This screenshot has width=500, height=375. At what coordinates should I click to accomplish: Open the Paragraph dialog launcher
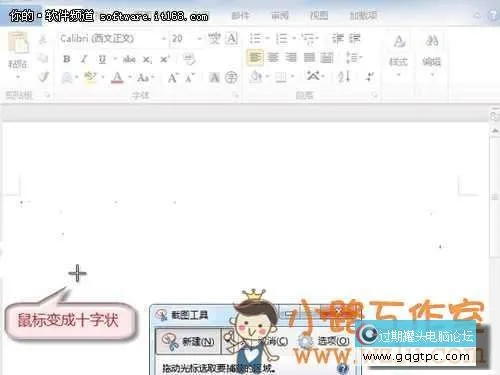pos(375,96)
